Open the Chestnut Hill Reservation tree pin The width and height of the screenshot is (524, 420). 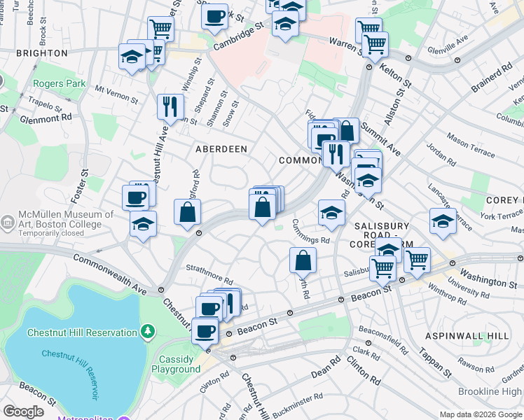coord(148,332)
